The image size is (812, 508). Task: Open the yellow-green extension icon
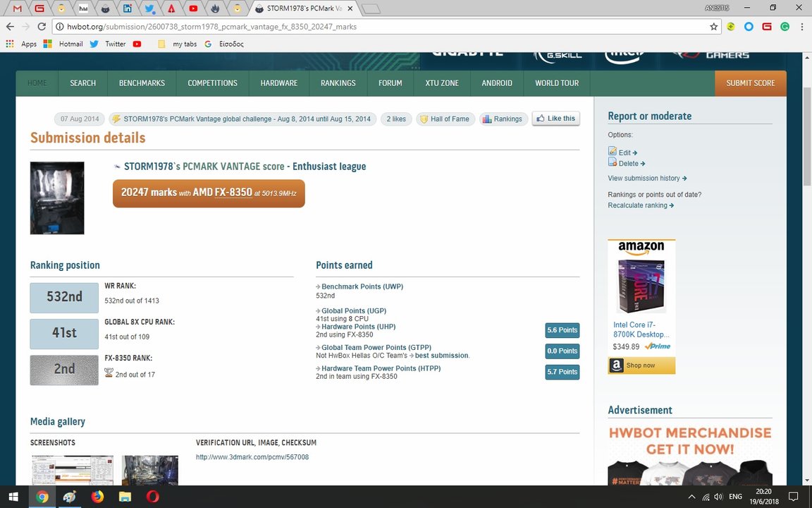coord(731,26)
